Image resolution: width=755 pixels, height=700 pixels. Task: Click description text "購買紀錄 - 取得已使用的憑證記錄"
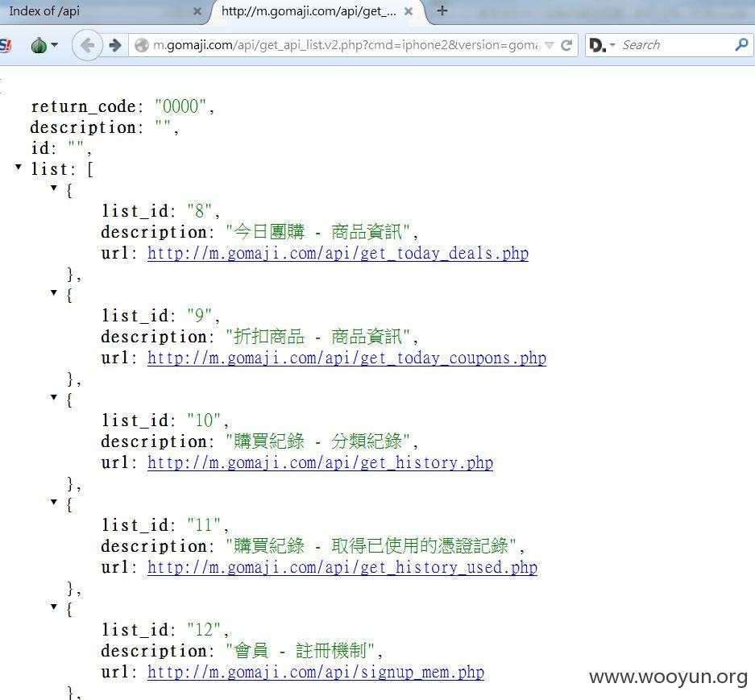point(371,546)
